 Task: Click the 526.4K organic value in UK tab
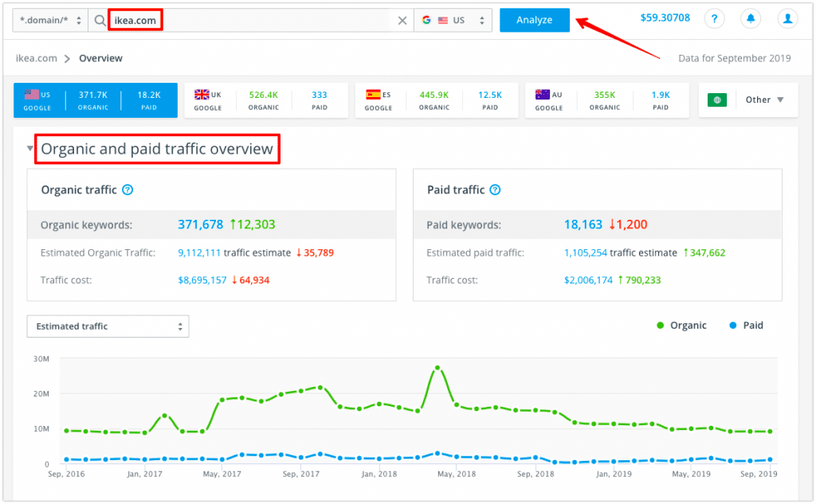coord(263,96)
